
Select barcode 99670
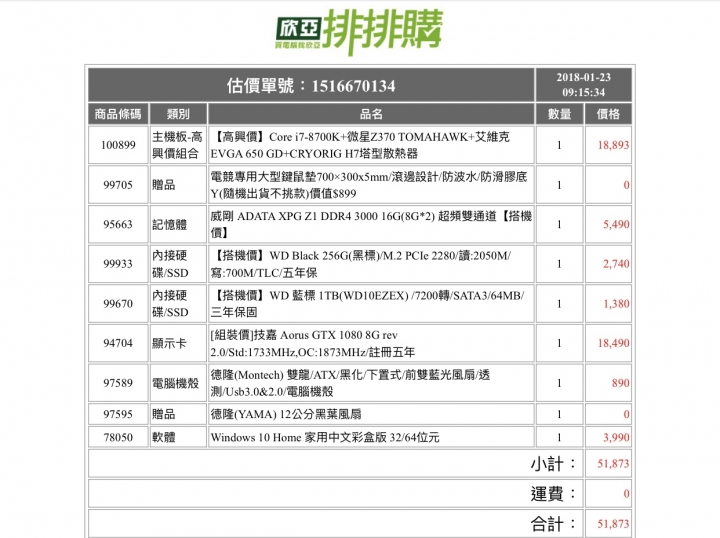tap(118, 303)
